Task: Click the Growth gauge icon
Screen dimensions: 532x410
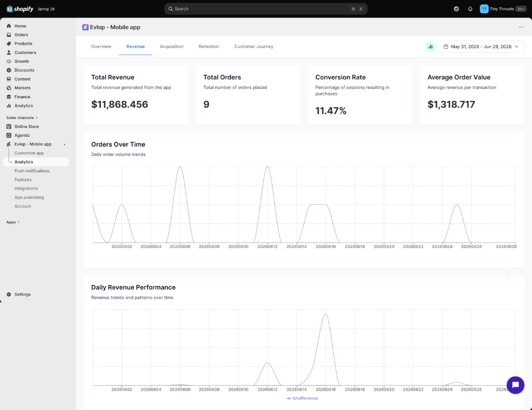Action: click(x=9, y=62)
